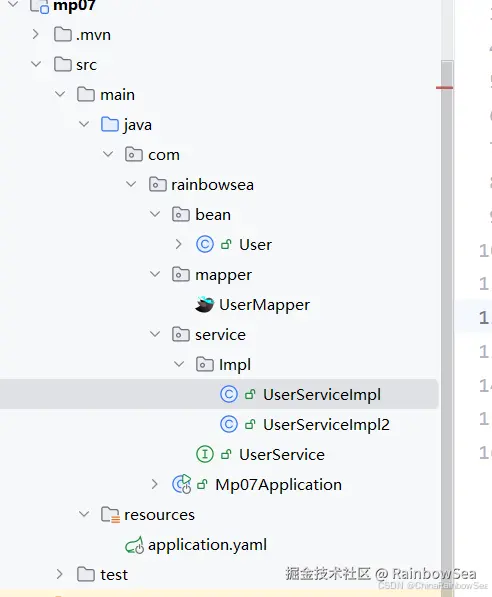Viewport: 492px width, 597px height.
Task: Click the .mvn folder icon
Action: point(63,34)
